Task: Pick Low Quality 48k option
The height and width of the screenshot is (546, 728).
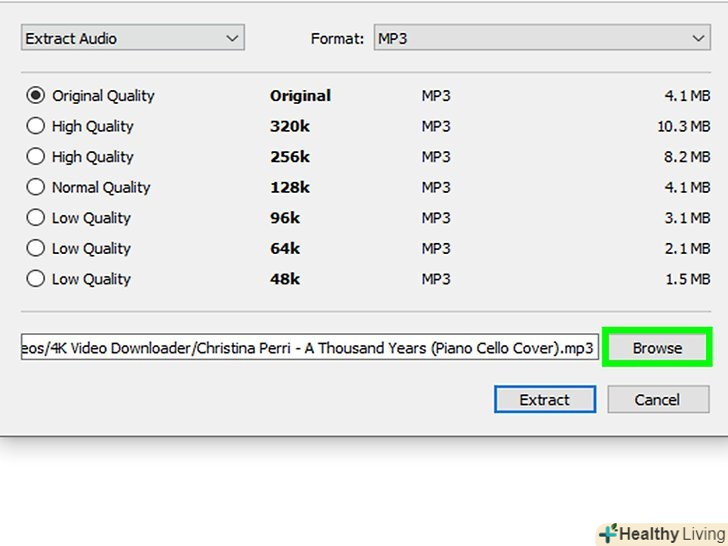Action: (x=36, y=279)
